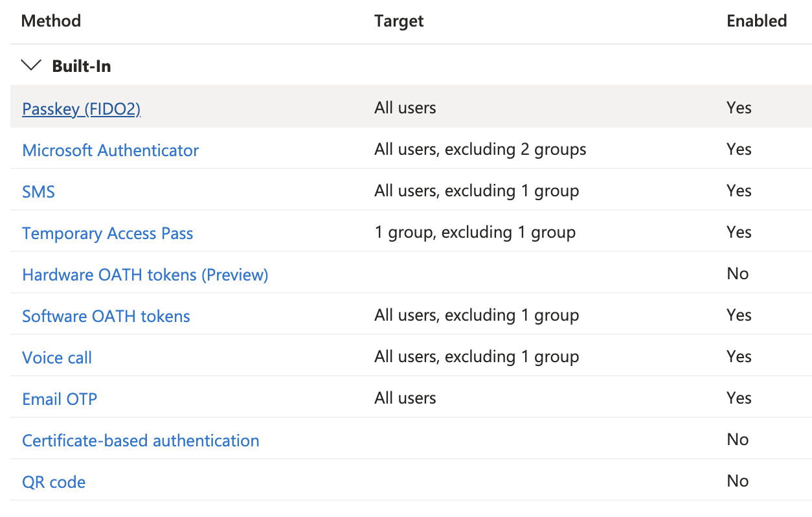The width and height of the screenshot is (812, 517).
Task: Open Software OATH tokens method
Action: [x=106, y=316]
